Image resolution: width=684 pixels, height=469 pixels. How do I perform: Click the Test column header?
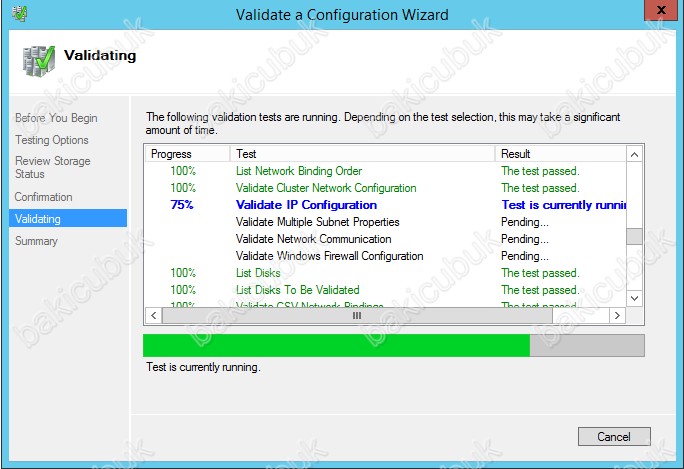point(362,154)
